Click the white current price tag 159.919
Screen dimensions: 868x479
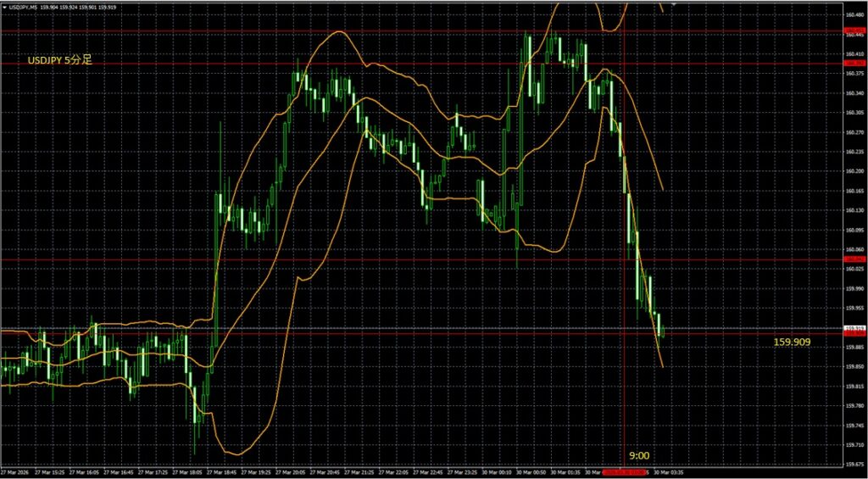pos(854,328)
